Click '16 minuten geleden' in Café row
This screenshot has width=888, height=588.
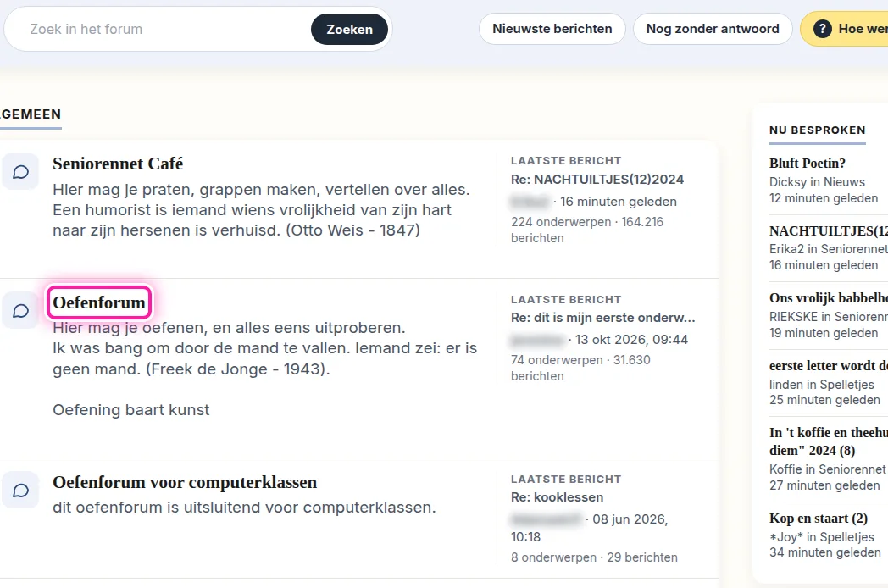619,202
